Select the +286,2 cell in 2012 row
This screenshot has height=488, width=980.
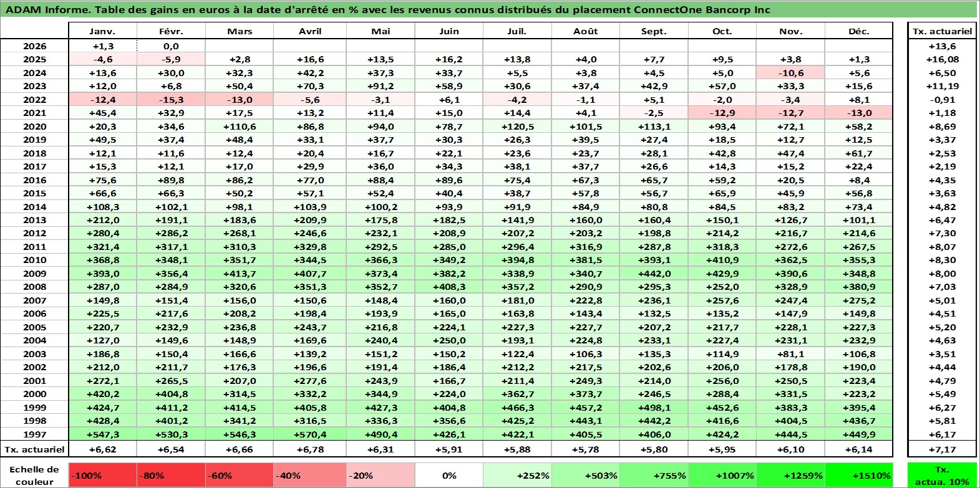[171, 233]
